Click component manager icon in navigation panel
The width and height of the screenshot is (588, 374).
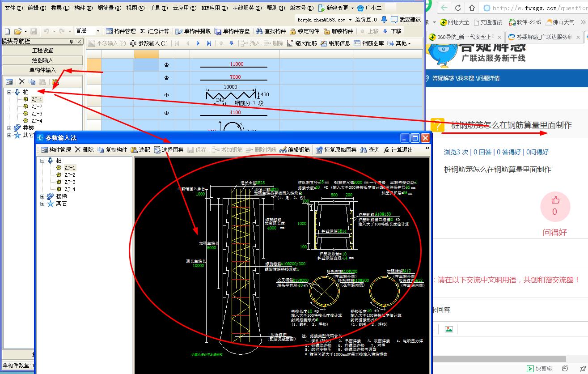coord(9,82)
